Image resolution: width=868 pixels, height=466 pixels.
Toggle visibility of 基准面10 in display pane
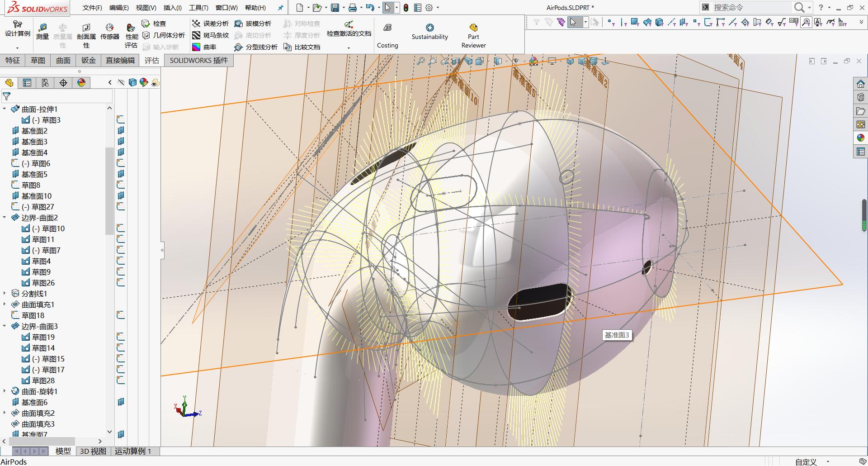click(x=121, y=196)
